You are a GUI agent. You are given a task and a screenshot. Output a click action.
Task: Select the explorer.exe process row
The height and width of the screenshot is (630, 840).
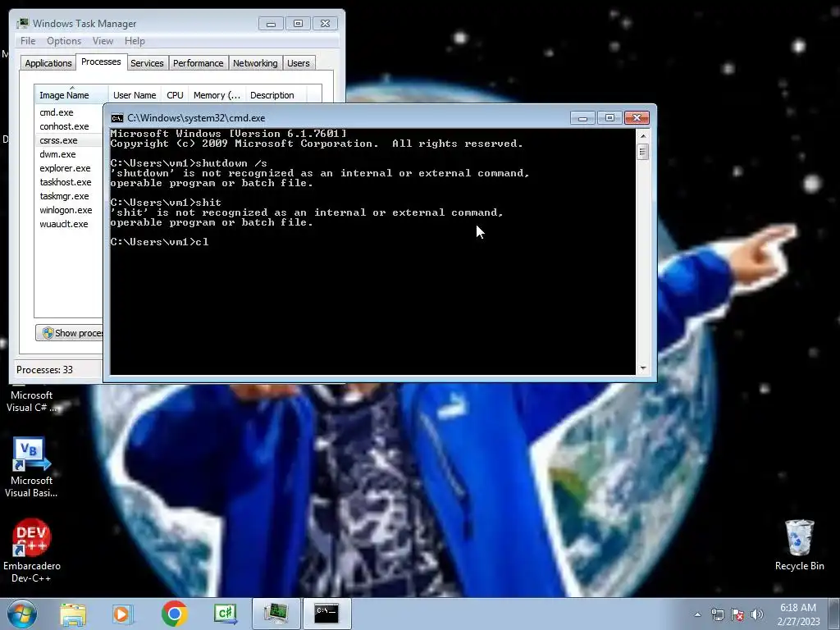(x=69, y=168)
